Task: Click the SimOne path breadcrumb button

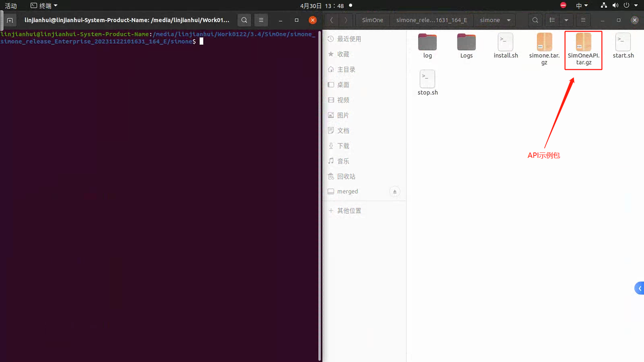Action: (373, 20)
